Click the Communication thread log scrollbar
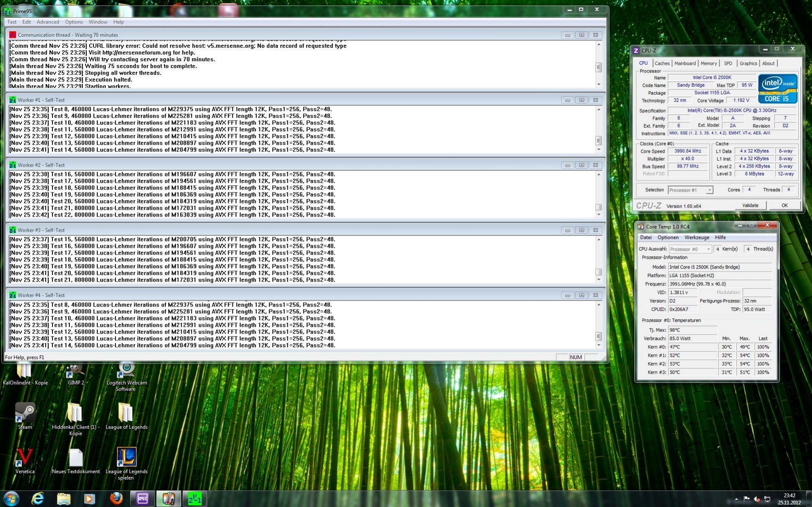 tap(598, 64)
